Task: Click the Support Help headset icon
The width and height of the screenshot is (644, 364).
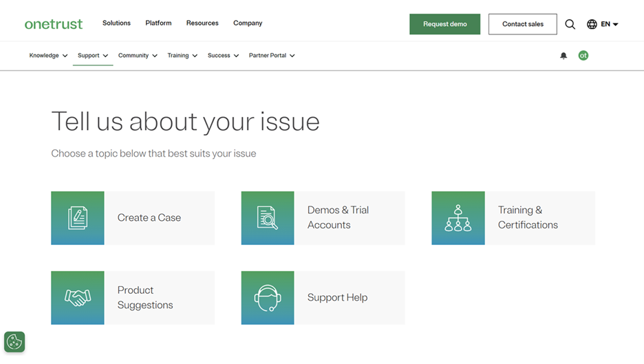Action: pos(268,298)
